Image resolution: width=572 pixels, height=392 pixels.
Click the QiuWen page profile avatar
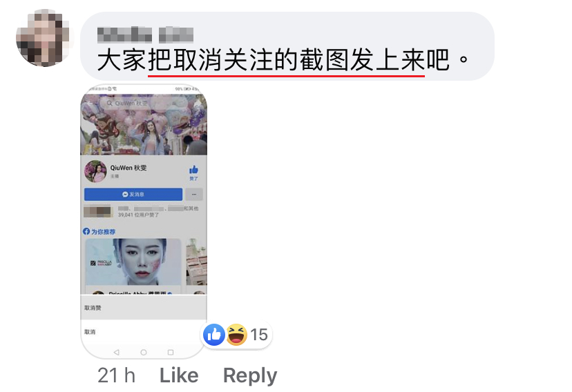[x=95, y=171]
